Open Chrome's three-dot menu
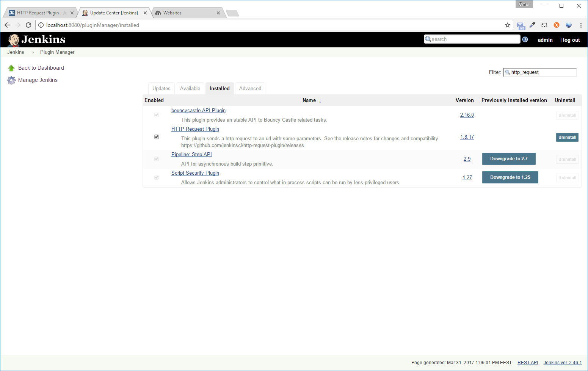Viewport: 588px width, 371px height. pyautogui.click(x=581, y=25)
